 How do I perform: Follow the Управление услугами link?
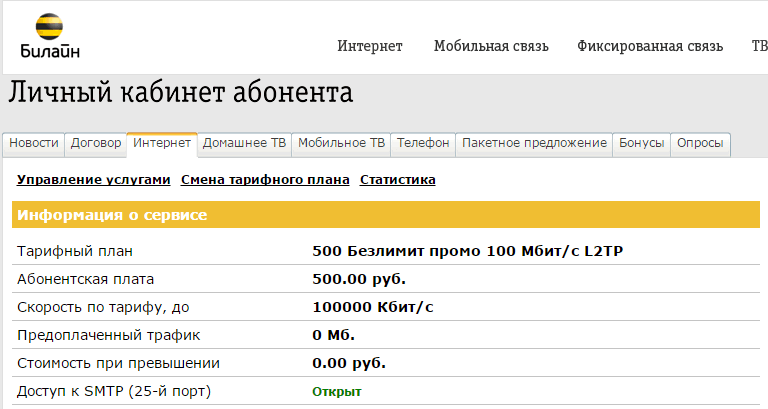[x=94, y=180]
